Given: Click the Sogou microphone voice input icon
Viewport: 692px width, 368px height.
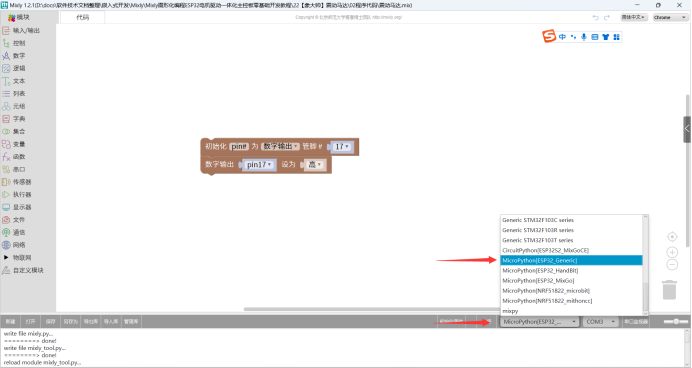Looking at the screenshot, I should click(x=584, y=37).
